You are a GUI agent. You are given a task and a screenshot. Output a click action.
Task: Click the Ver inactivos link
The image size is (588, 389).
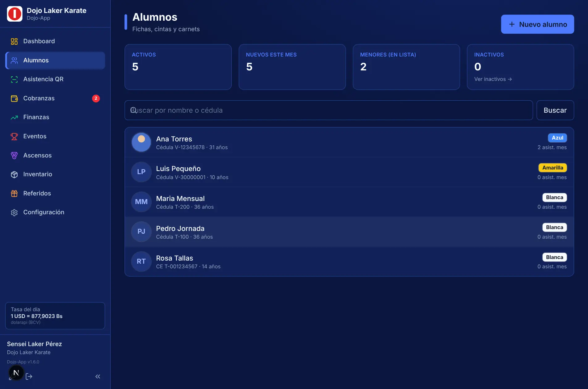(x=493, y=79)
